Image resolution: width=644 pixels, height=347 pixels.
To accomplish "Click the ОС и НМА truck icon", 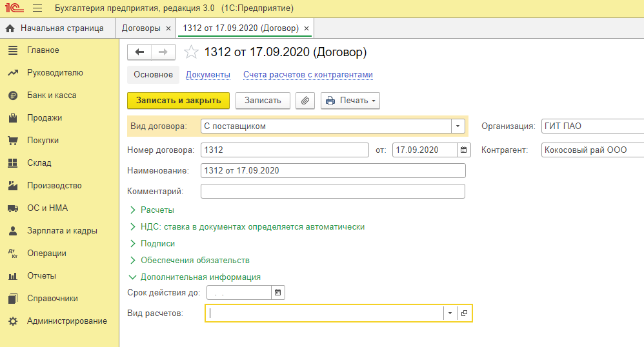I will pos(13,208).
